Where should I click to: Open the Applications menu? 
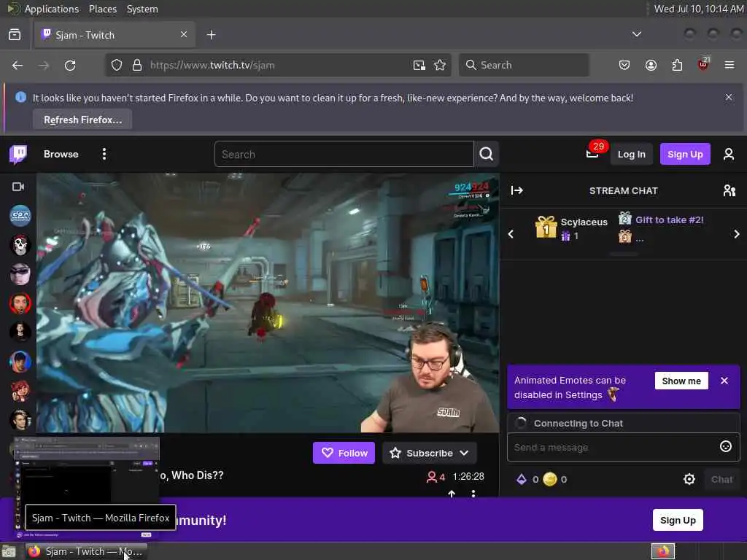click(52, 9)
